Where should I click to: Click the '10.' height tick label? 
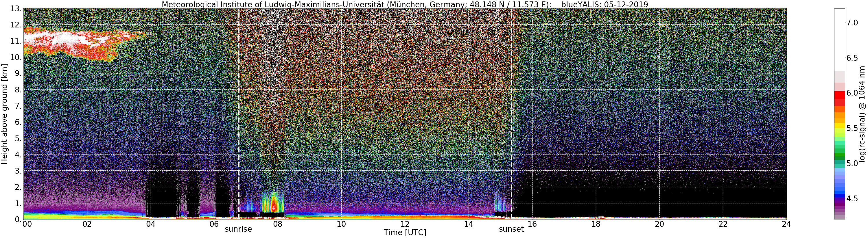(x=16, y=57)
